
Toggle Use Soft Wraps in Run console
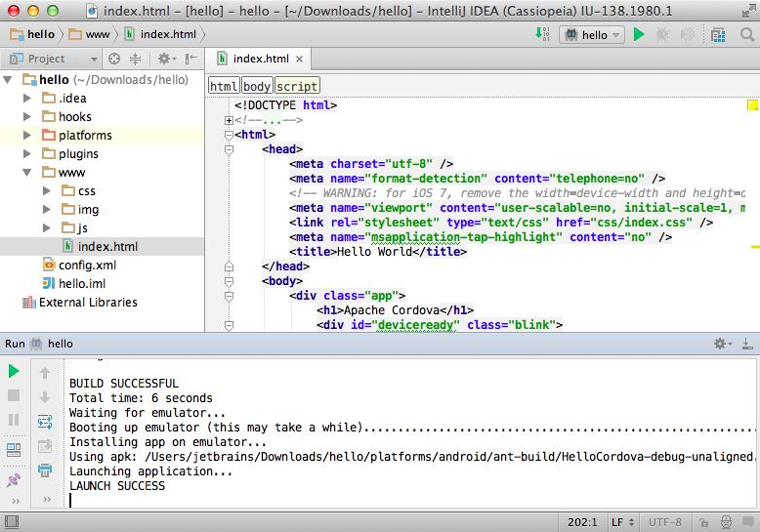click(x=45, y=422)
